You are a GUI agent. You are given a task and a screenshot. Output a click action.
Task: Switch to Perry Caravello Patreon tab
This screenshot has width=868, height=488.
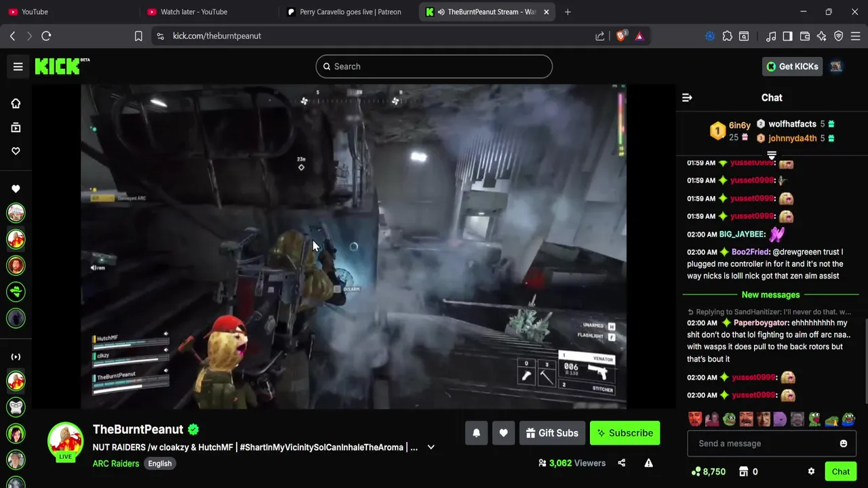click(346, 12)
